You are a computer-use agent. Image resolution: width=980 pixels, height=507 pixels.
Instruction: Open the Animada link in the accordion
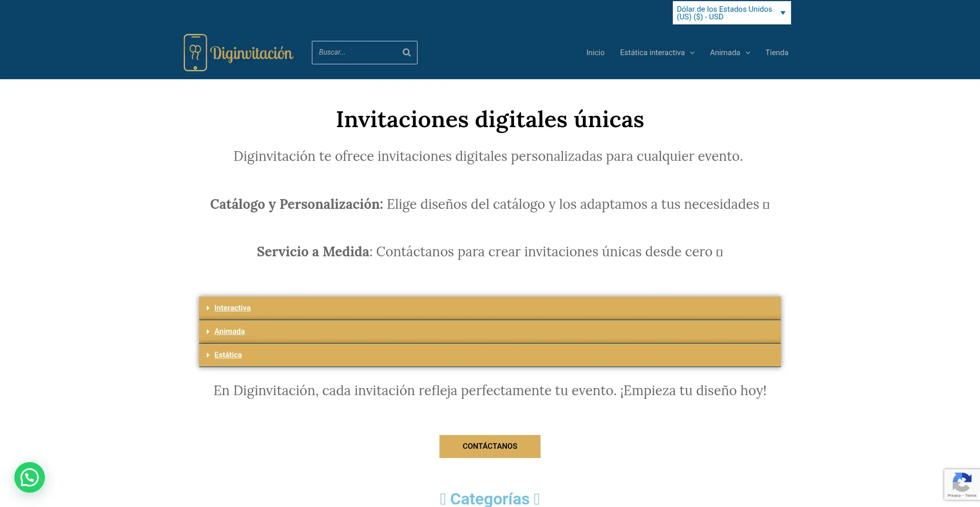point(230,331)
